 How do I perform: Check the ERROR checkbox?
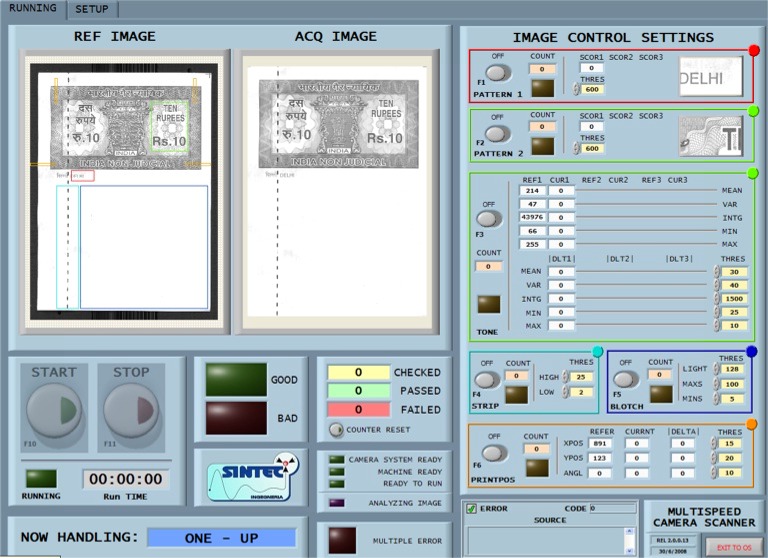tap(471, 509)
